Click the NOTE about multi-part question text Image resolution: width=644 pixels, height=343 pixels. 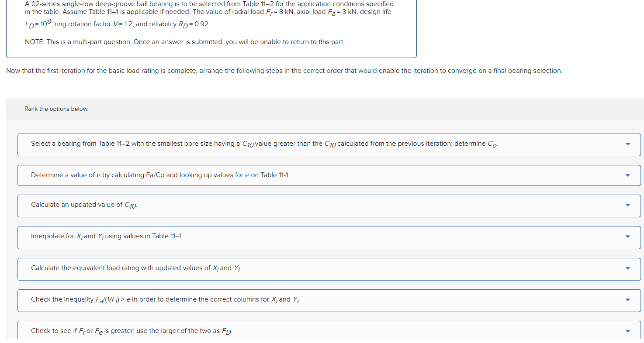[185, 42]
